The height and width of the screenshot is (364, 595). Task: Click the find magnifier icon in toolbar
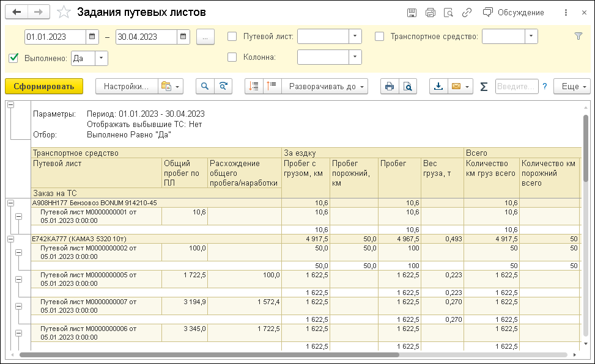coord(205,87)
